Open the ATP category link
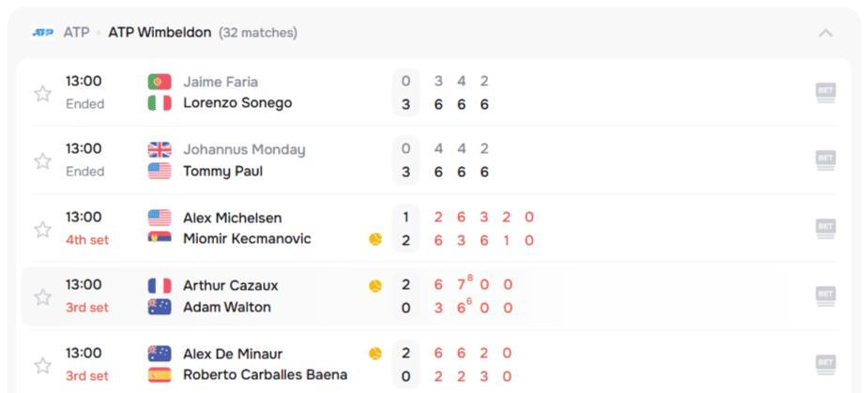This screenshot has height=393, width=868. pyautogui.click(x=76, y=33)
